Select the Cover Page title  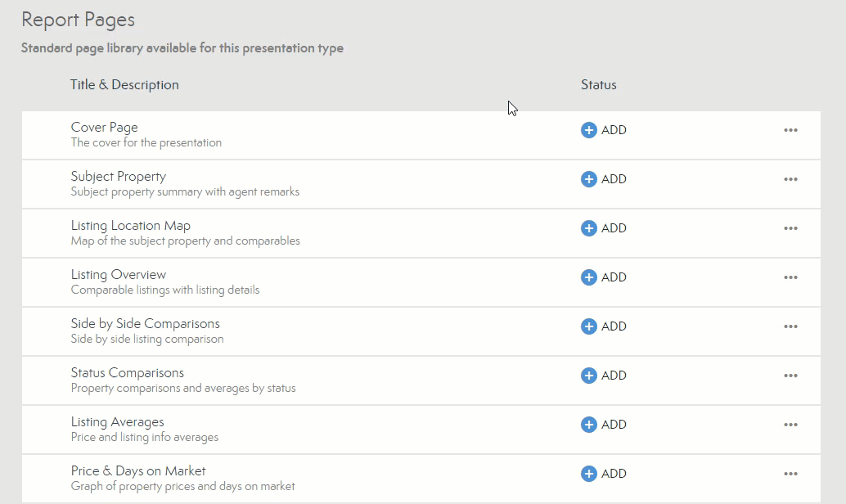point(104,128)
